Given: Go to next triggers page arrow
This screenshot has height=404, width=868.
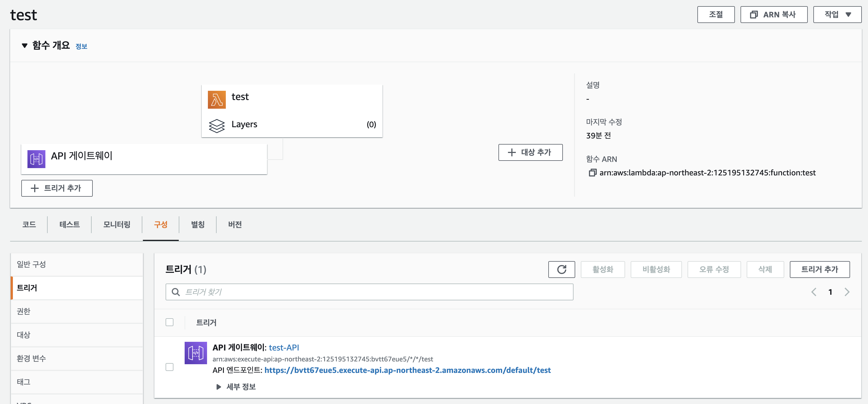Looking at the screenshot, I should click(847, 292).
